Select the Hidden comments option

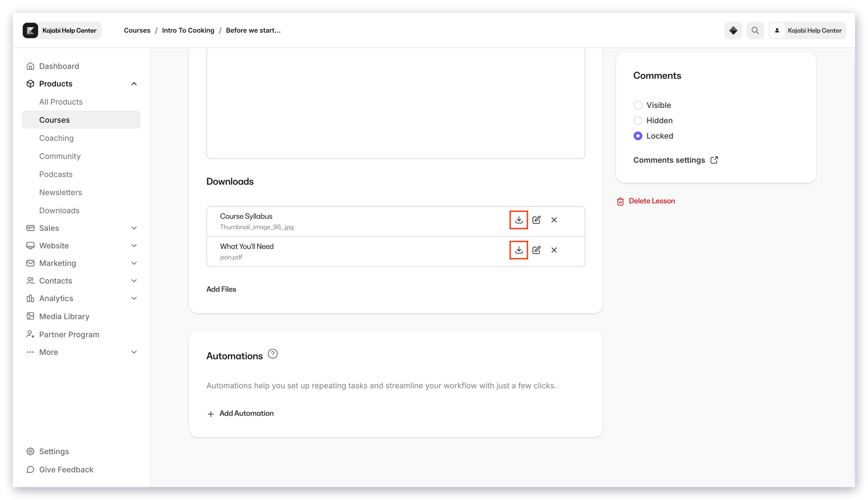[x=637, y=120]
